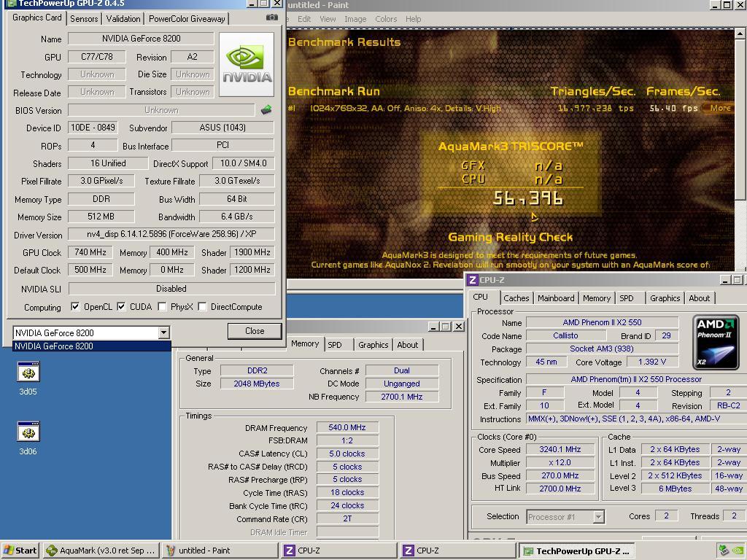
Task: Select NVIDIA GeForce 8200 list entry
Action: tap(91, 346)
